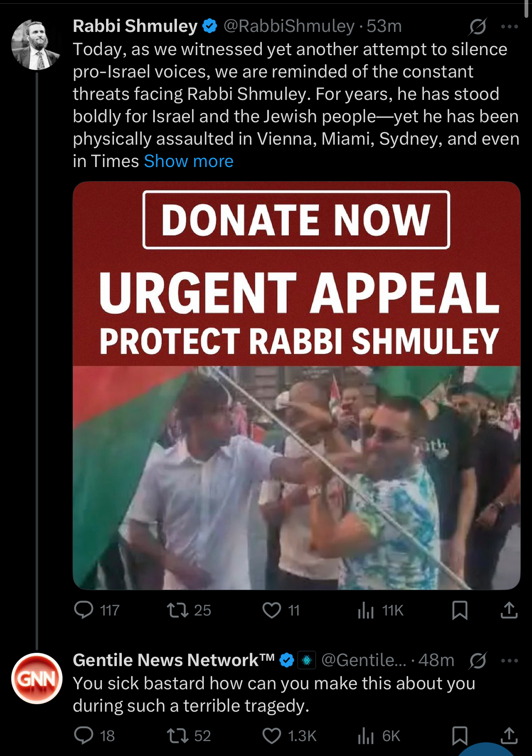Open Gentile News Network avatar
The image size is (532, 756).
(37, 678)
